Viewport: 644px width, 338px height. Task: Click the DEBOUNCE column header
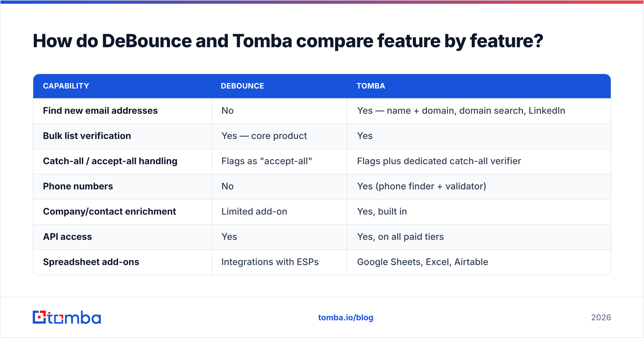242,86
